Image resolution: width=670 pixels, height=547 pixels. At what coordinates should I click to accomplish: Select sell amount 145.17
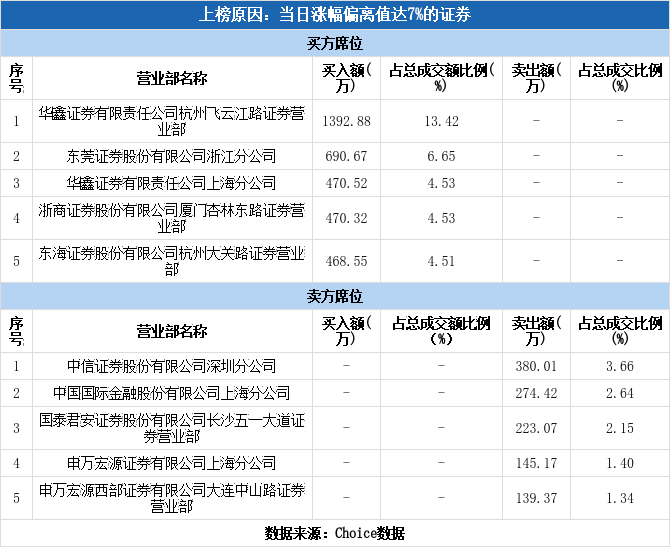536,463
